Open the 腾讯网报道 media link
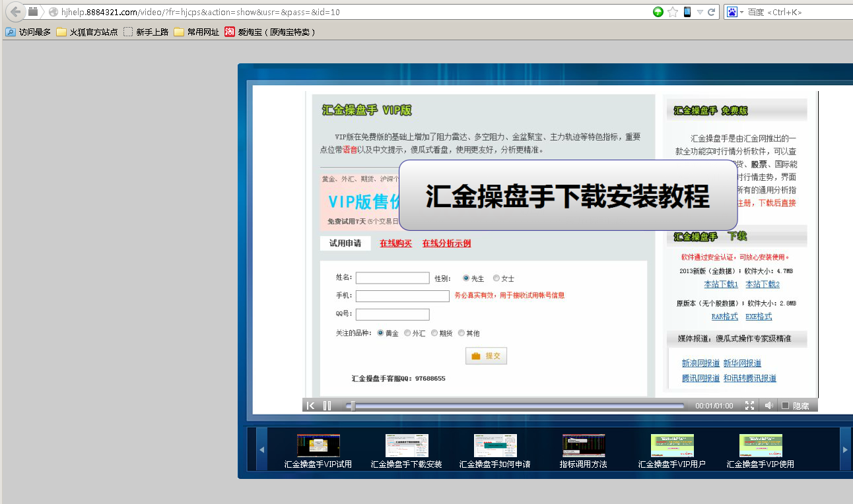Screen dimensions: 853x504 [x=700, y=379]
